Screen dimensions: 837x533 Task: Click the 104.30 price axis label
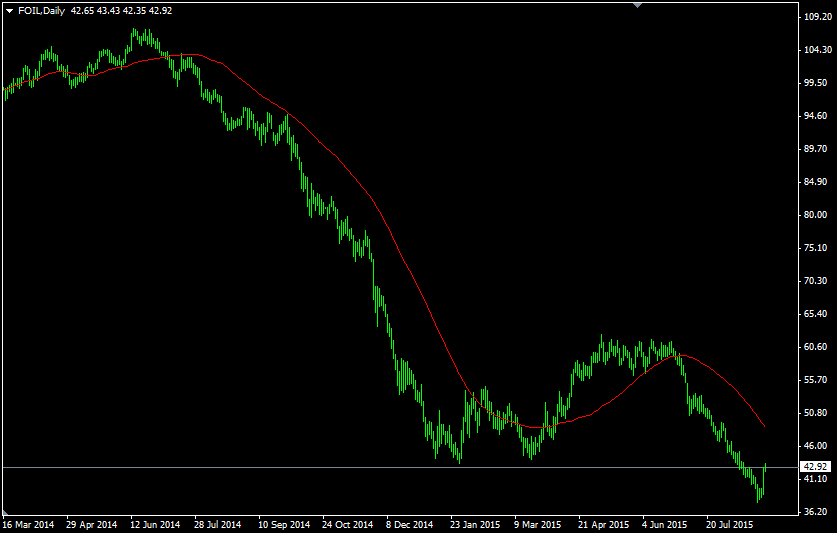click(x=818, y=50)
